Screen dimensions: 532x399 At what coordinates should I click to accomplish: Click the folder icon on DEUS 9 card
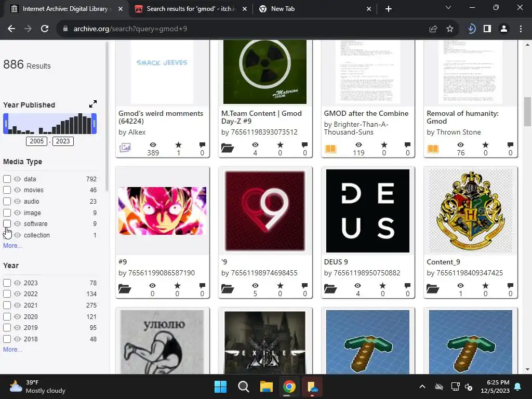[x=330, y=289]
